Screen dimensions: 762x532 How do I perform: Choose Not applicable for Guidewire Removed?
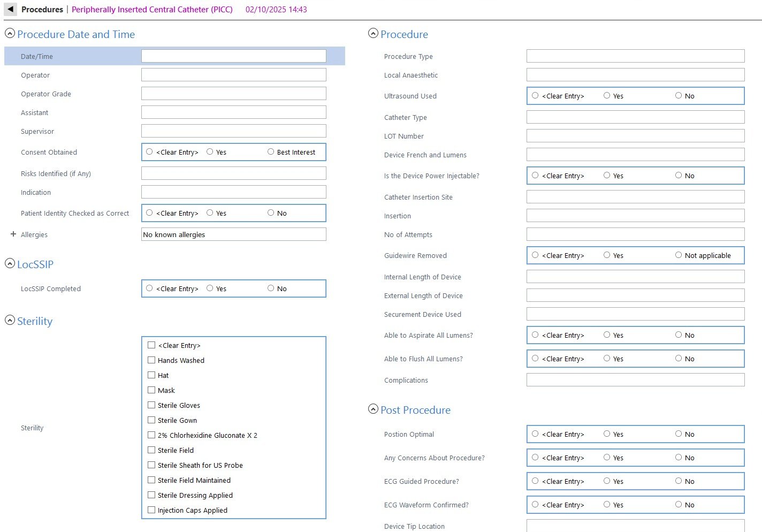[x=679, y=255]
